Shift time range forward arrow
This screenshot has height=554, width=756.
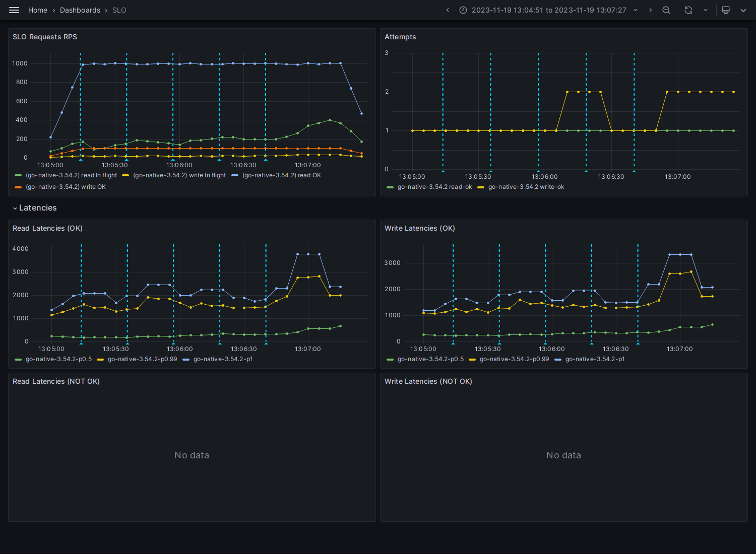tap(650, 10)
